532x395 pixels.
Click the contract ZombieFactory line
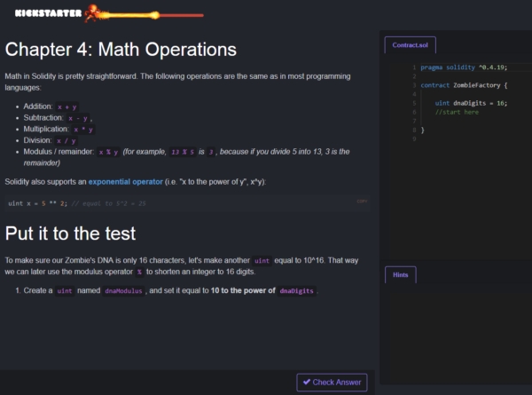click(x=463, y=85)
